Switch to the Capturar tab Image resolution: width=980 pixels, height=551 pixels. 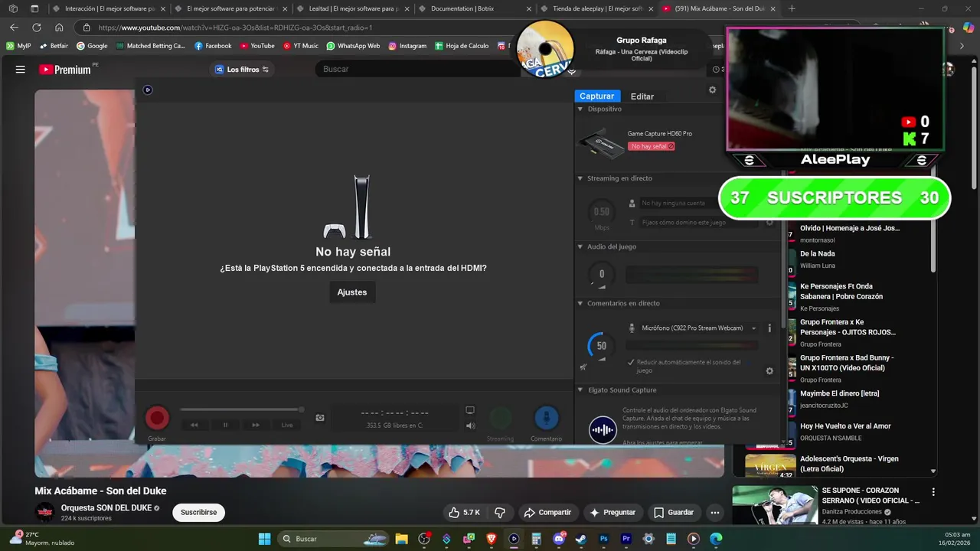(596, 96)
